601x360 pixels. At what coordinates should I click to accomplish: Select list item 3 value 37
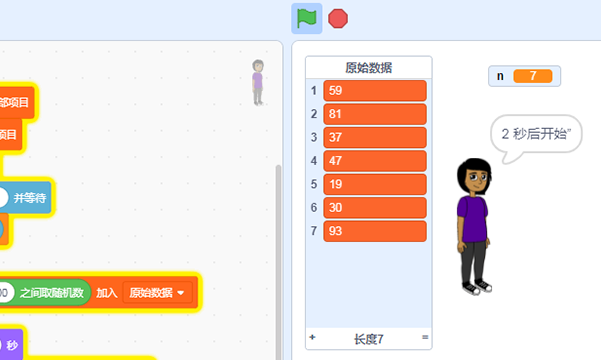click(375, 137)
